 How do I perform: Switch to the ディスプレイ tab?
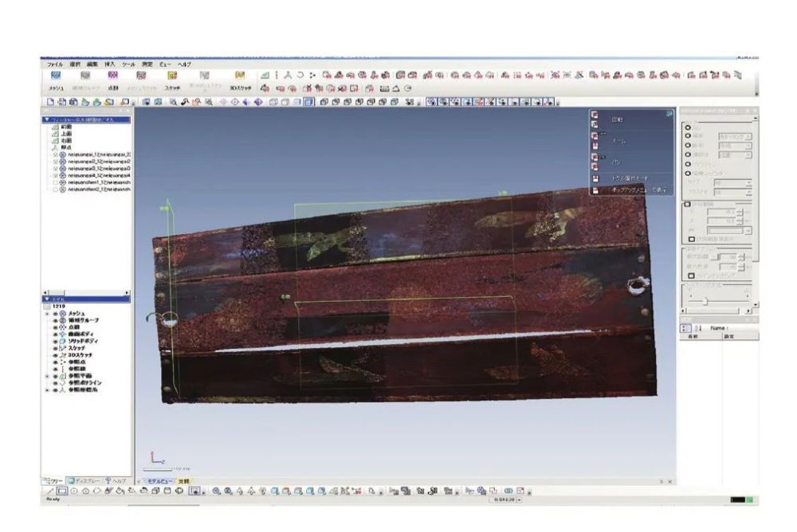tap(84, 481)
